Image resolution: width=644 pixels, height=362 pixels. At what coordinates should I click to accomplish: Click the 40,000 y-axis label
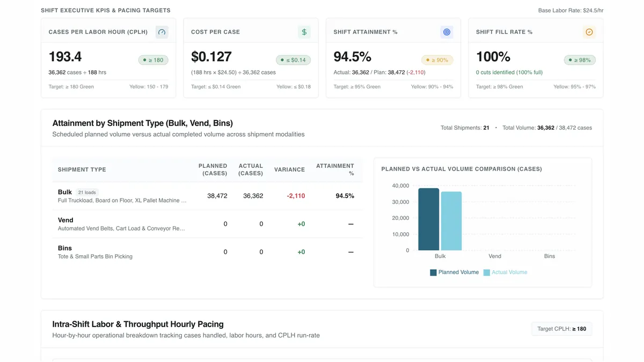(400, 186)
